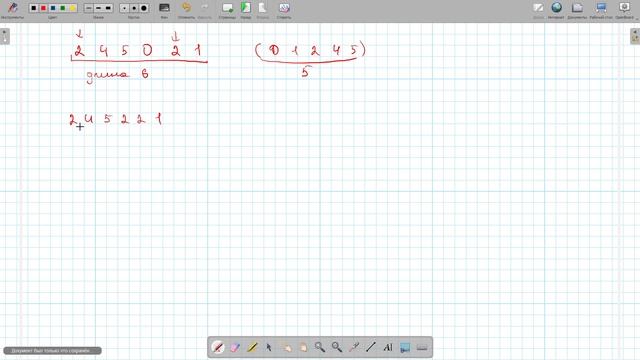This screenshot has height=360, width=640.
Task: Click the Undo (Отменить) button
Action: 186,8
